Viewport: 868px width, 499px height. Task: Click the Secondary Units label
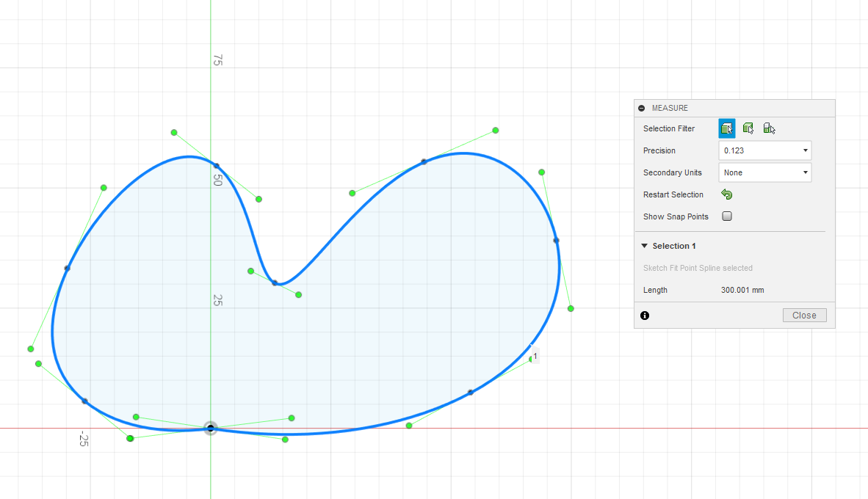673,172
